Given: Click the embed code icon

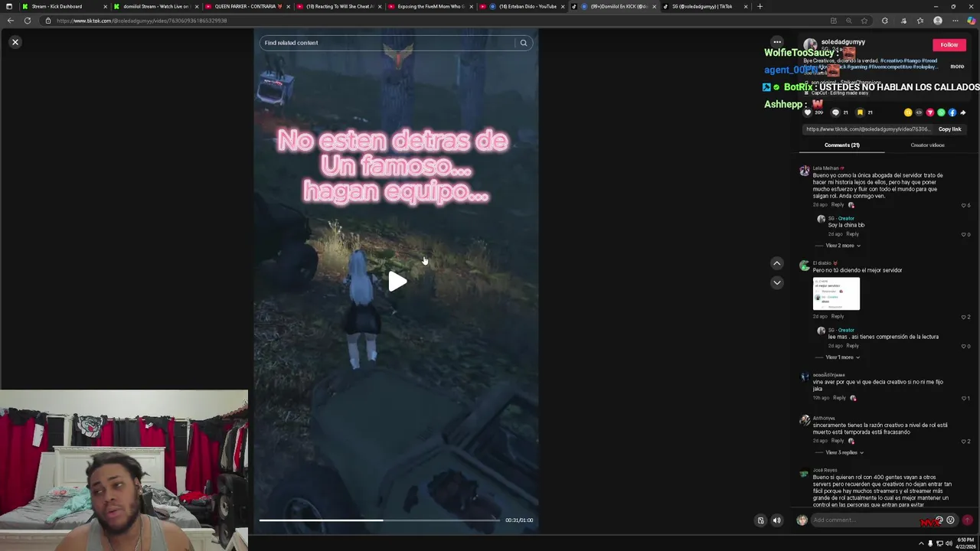Looking at the screenshot, I should [x=919, y=112].
